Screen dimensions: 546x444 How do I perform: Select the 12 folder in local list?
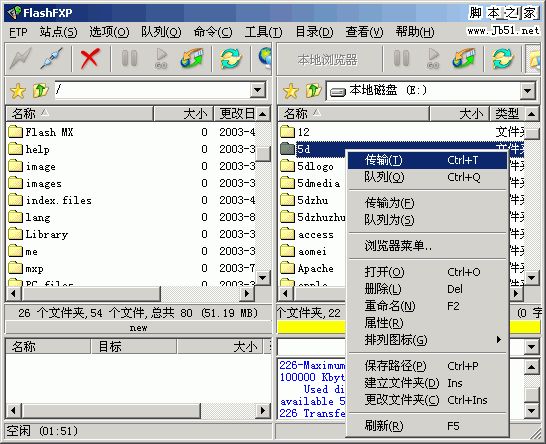(295, 132)
